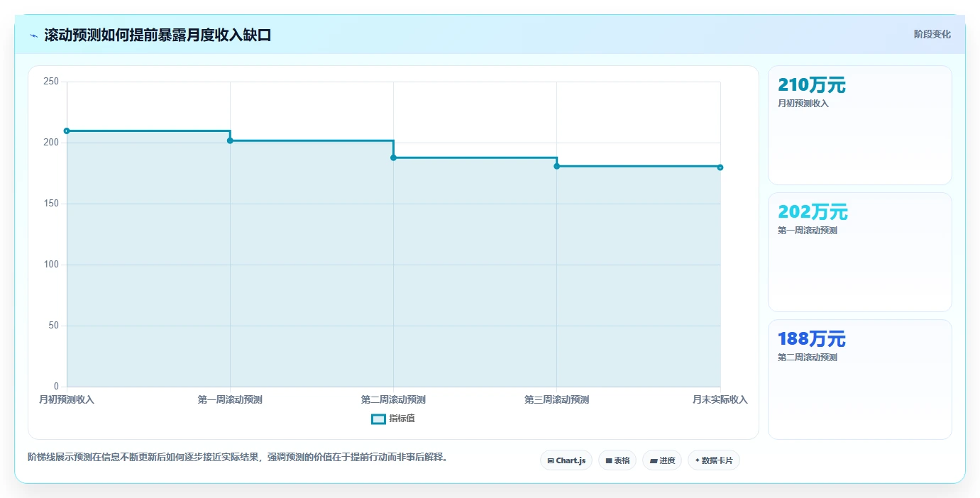The image size is (980, 498).
Task: Click the 阶段变化 label in the header
Action: pos(932,34)
